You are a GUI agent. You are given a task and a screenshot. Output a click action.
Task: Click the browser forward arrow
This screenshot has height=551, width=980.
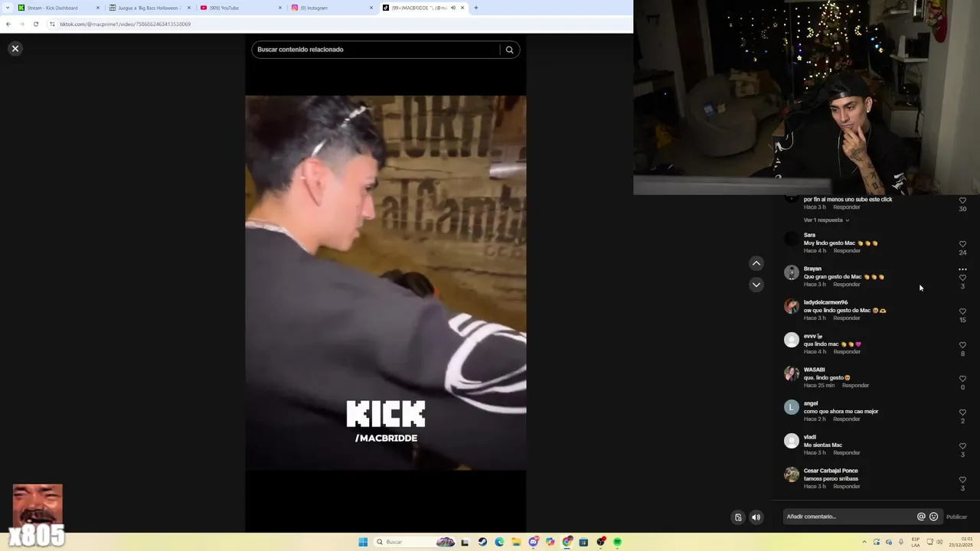point(22,24)
